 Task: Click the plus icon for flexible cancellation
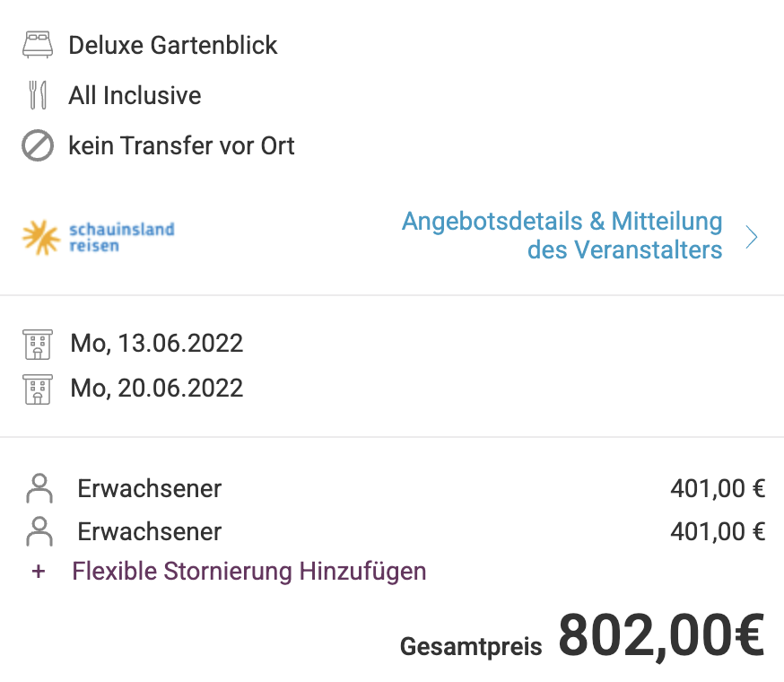(39, 572)
